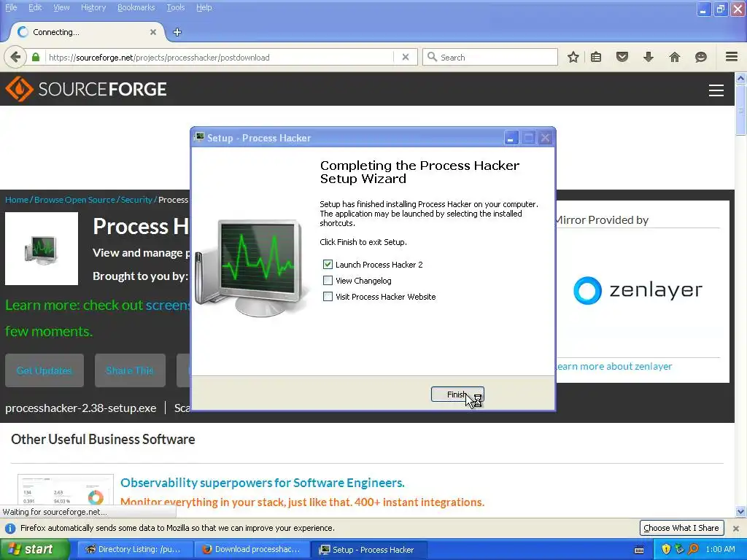The image size is (747, 560).
Task: Open the SourceForge site hamburger menu
Action: [x=716, y=90]
